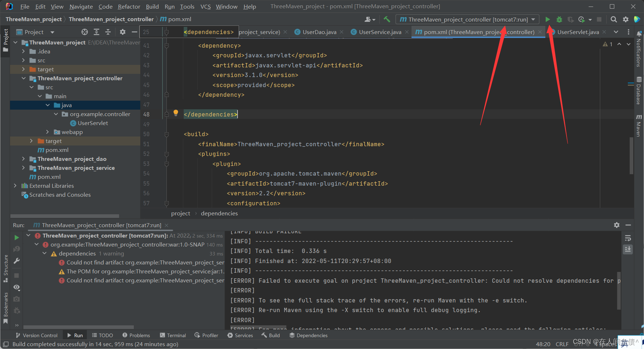Image resolution: width=644 pixels, height=349 pixels.
Task: Click the camera icon in Run panel
Action: coord(17,299)
